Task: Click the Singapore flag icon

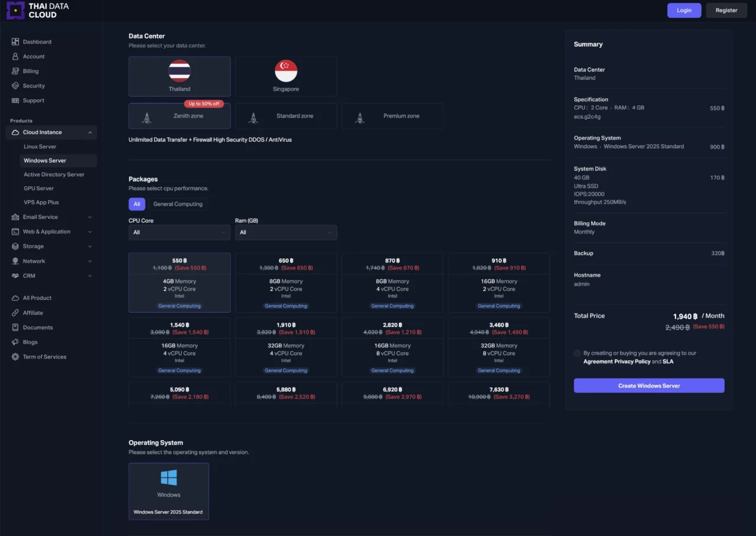Action: 286,71
